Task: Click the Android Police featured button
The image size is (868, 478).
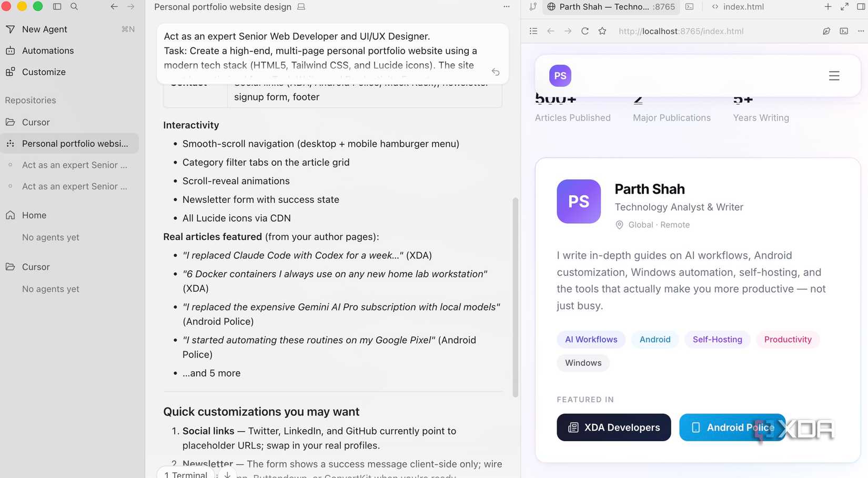Action: tap(732, 427)
